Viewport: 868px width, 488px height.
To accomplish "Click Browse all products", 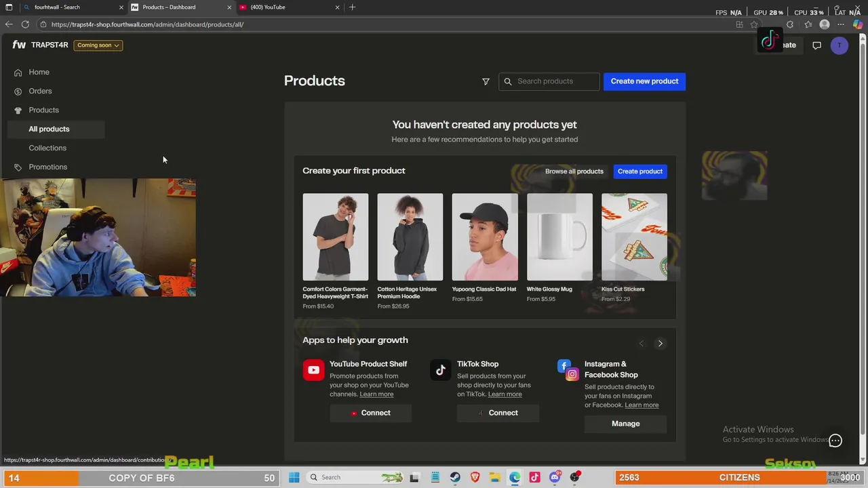I will tap(574, 171).
